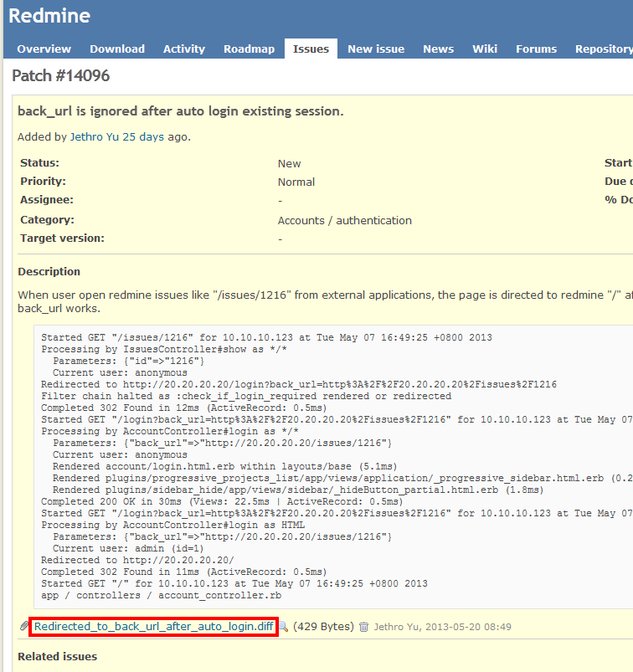Click the Accounts / authentication category value
The image size is (633, 672).
pos(345,221)
